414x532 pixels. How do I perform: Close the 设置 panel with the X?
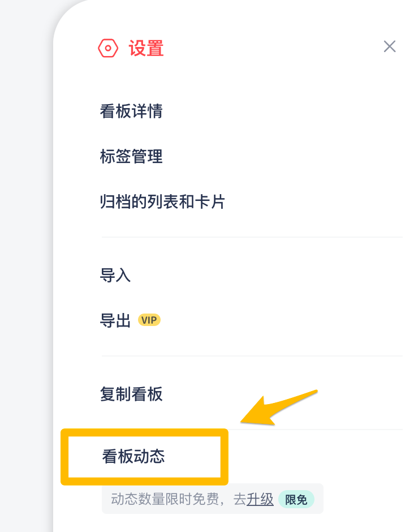tap(389, 46)
